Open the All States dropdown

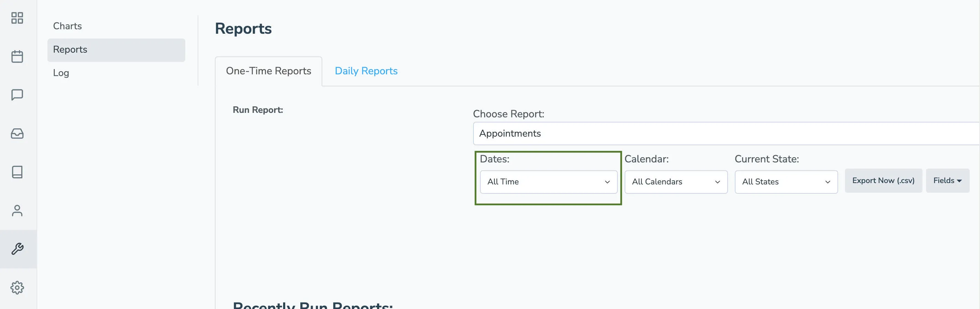[786, 182]
